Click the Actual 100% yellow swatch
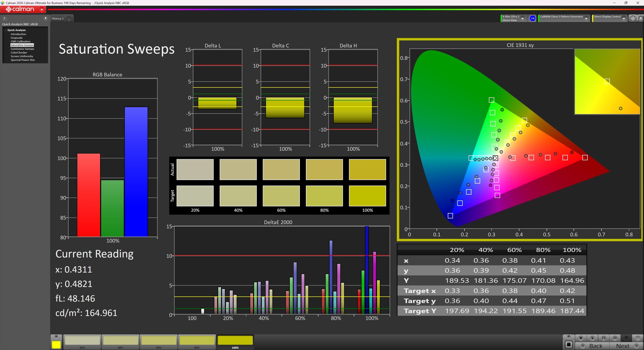The height and width of the screenshot is (350, 644). click(x=367, y=169)
